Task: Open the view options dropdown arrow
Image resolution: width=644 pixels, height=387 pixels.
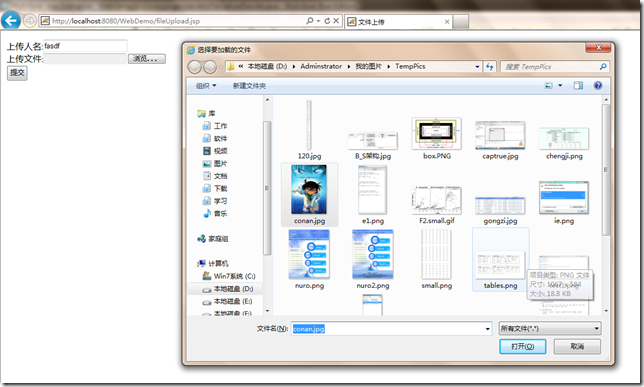Action: pos(560,85)
